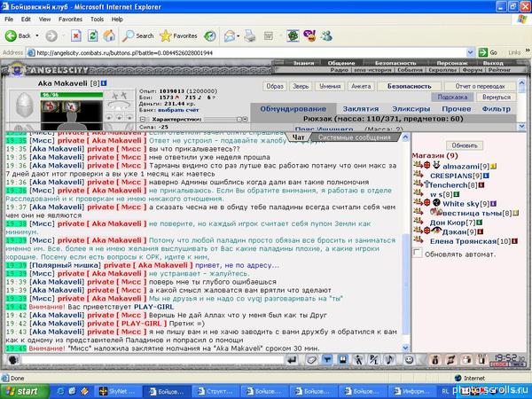The image size is (532, 399).
Task: Expand the Links toolbar chevron
Action: pyautogui.click(x=528, y=51)
